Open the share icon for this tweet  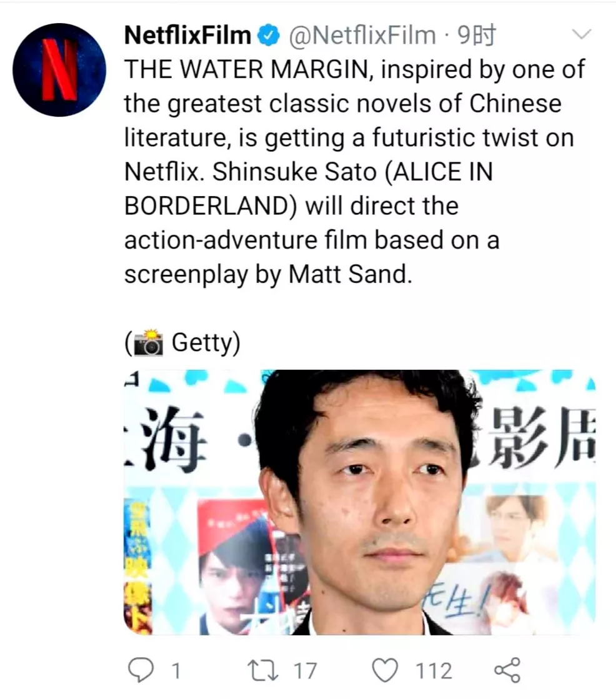[507, 670]
